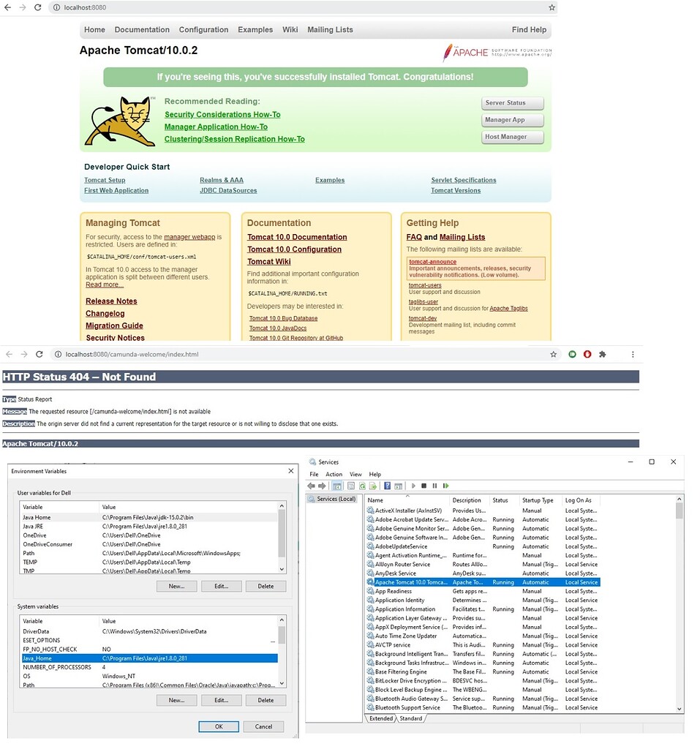Image resolution: width=700 pixels, height=749 pixels.
Task: Open the Configuration tab on the Tomcat page
Action: tap(203, 30)
